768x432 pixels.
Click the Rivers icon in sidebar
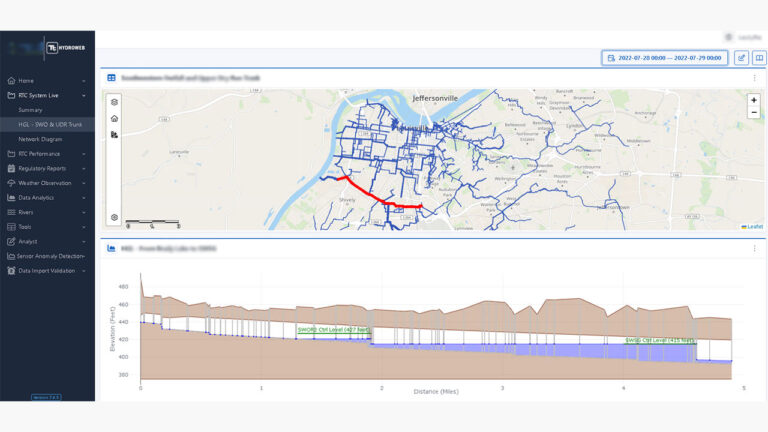(x=11, y=212)
